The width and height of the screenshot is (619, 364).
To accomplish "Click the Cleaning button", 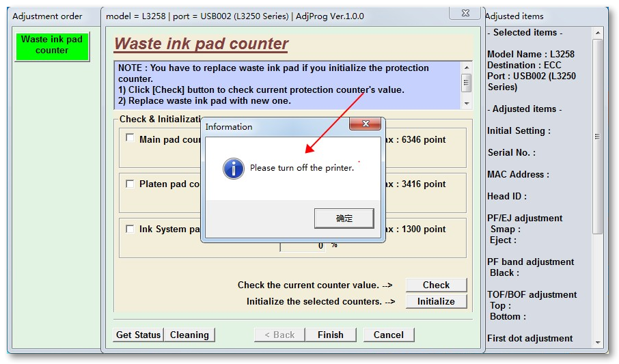I will [x=189, y=335].
